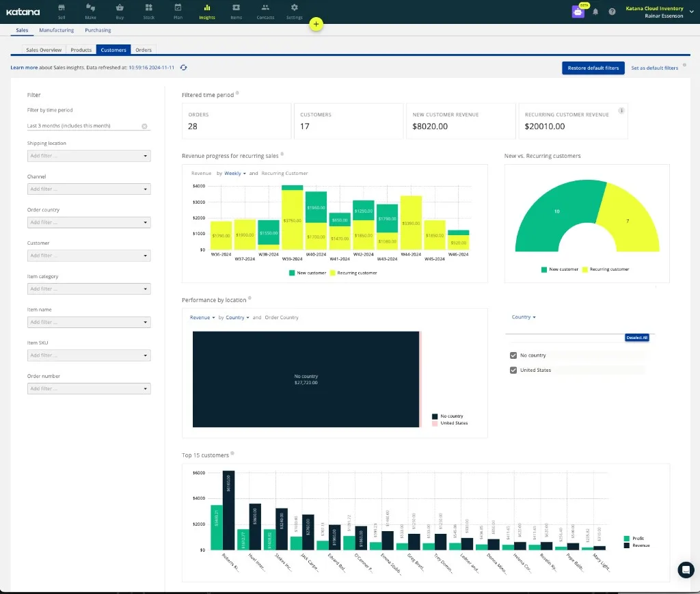Open the Item category filter dropdown
The width and height of the screenshot is (700, 594).
pos(89,288)
